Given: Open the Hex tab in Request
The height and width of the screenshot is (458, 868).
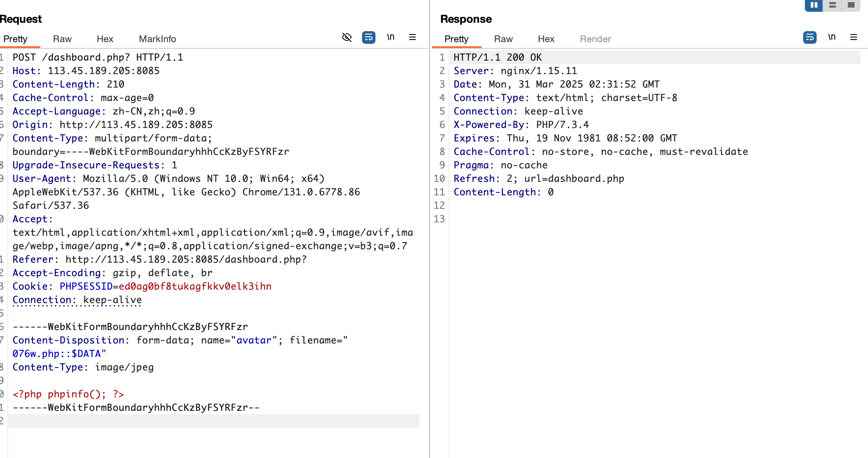Looking at the screenshot, I should 105,39.
